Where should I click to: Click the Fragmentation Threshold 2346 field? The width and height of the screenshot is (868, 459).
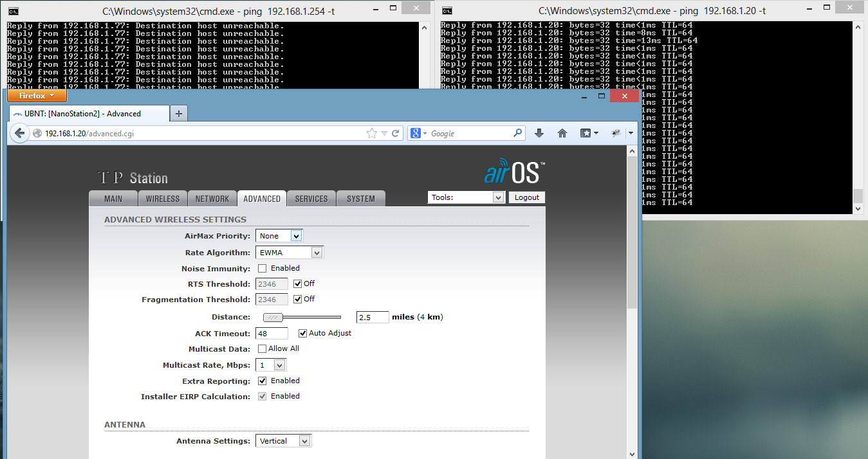[272, 299]
